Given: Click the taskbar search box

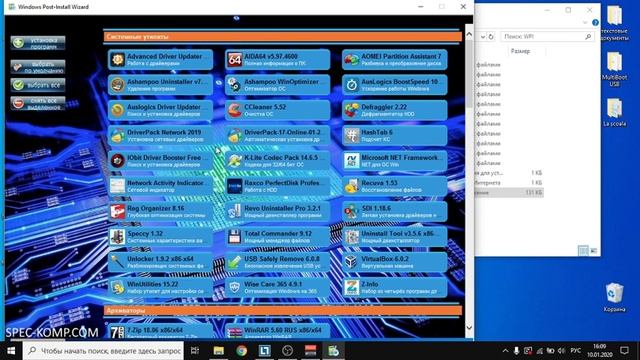Looking at the screenshot, I should pos(104,351).
